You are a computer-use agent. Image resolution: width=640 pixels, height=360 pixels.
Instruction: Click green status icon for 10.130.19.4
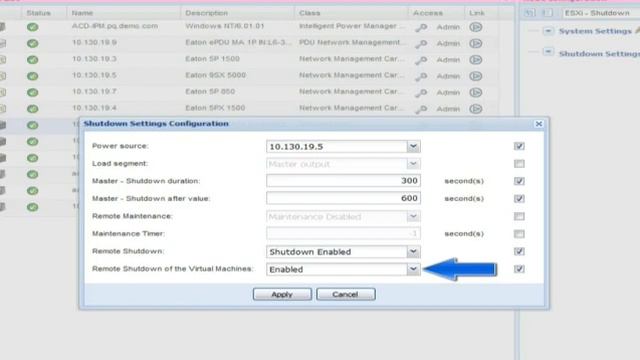pos(33,109)
